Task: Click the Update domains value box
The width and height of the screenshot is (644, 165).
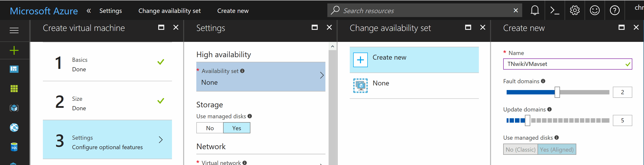Action: pyautogui.click(x=623, y=120)
